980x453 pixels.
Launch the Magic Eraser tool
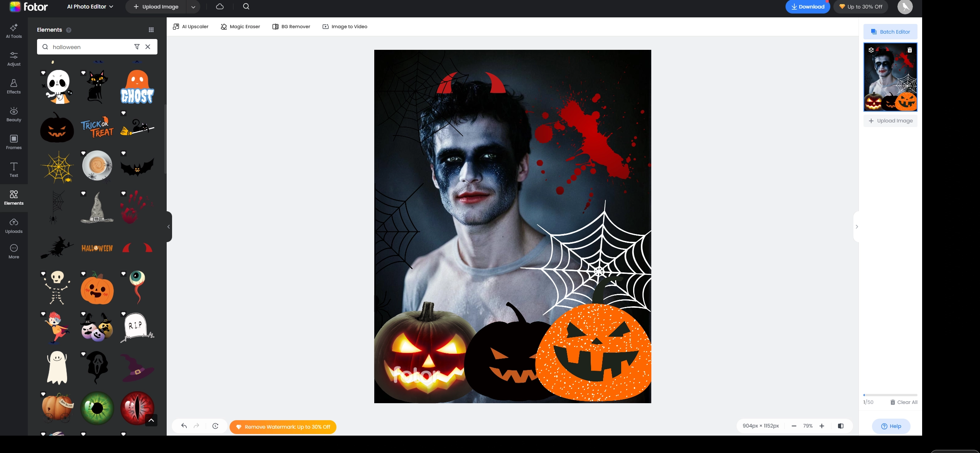tap(240, 26)
